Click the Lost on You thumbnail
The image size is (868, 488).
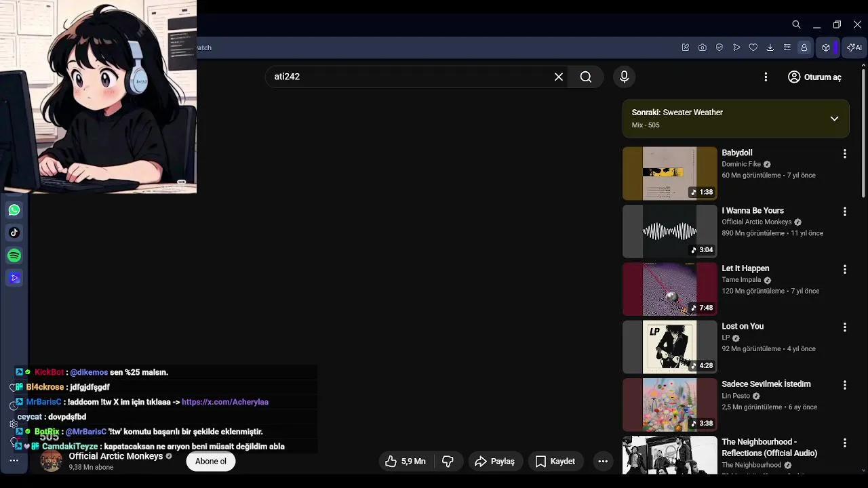(669, 347)
